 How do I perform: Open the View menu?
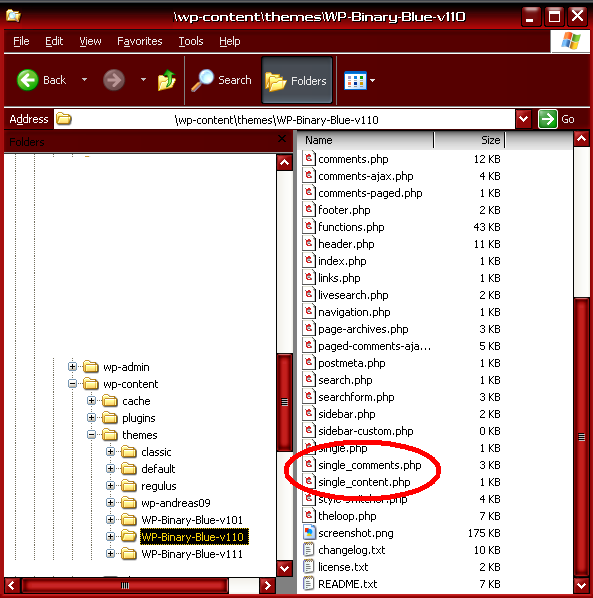[90, 41]
